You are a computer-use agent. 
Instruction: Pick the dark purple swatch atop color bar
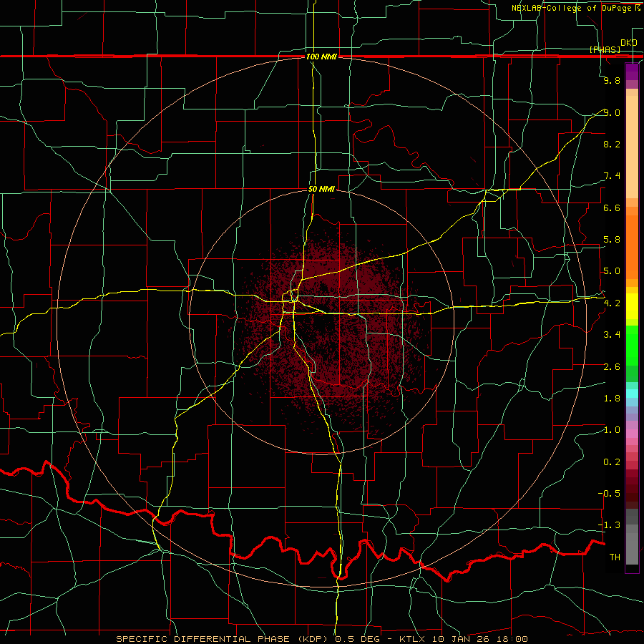coord(632,69)
